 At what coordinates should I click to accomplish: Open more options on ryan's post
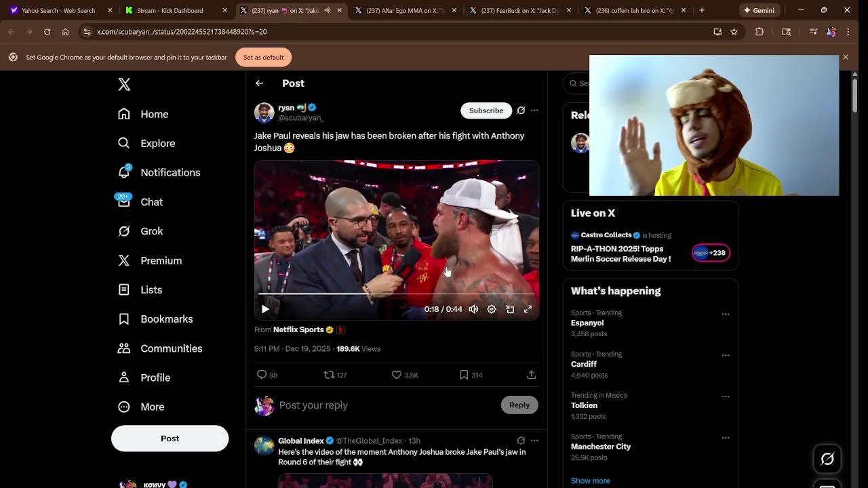[x=534, y=110]
